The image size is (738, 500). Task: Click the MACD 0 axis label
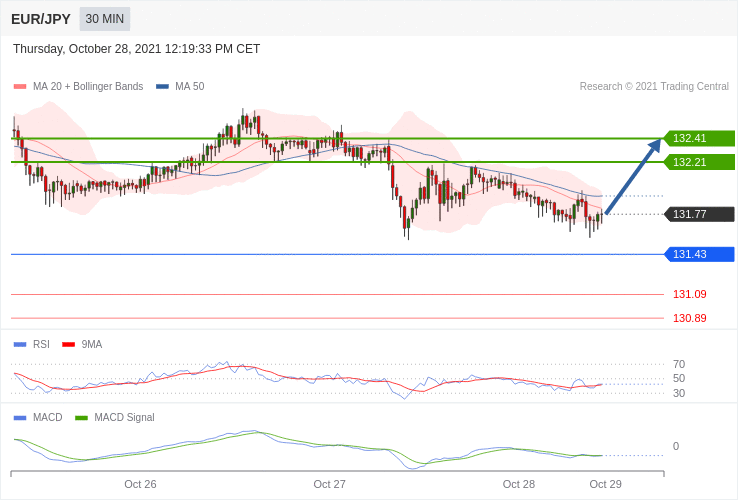676,446
